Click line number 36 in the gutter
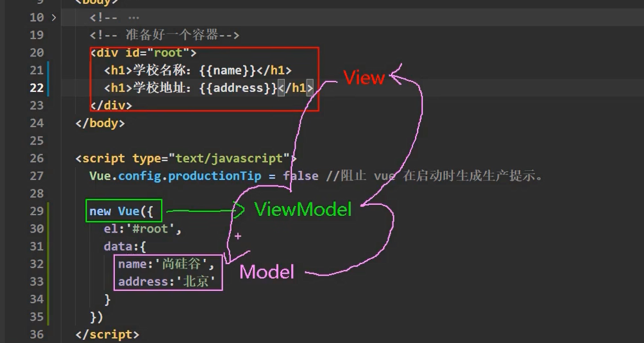This screenshot has height=343, width=644. pyautogui.click(x=37, y=335)
